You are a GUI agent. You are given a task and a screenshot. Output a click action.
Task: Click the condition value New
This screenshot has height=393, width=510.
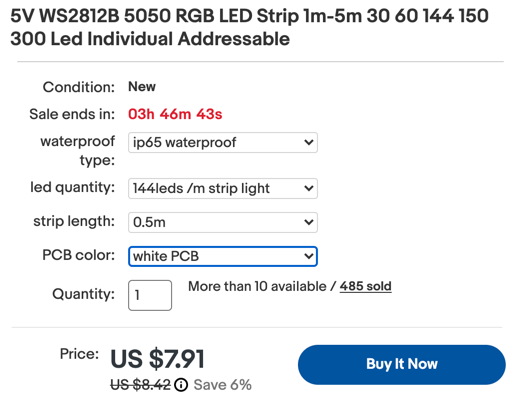pos(142,87)
